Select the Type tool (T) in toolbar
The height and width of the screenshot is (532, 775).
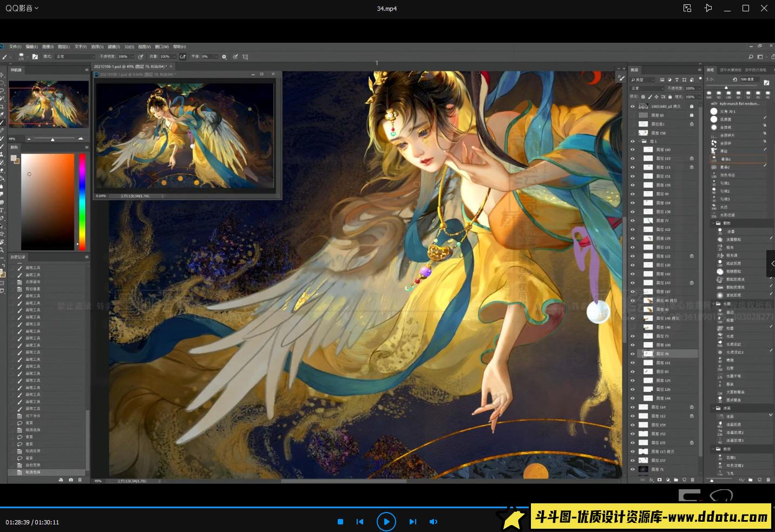(x=2, y=210)
